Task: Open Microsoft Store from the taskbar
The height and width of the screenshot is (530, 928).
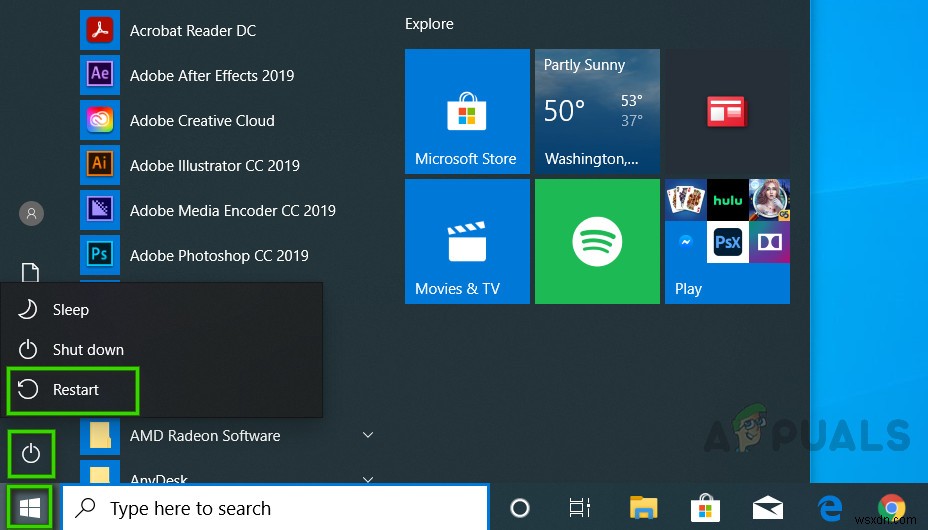Action: (x=705, y=508)
